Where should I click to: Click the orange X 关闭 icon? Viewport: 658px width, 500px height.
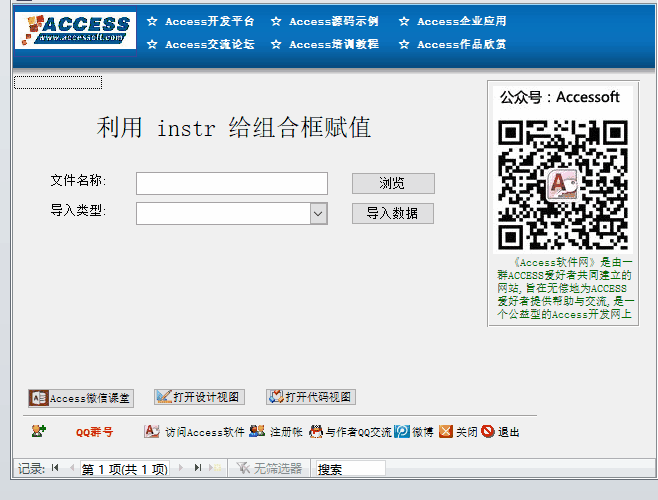pyautogui.click(x=446, y=431)
